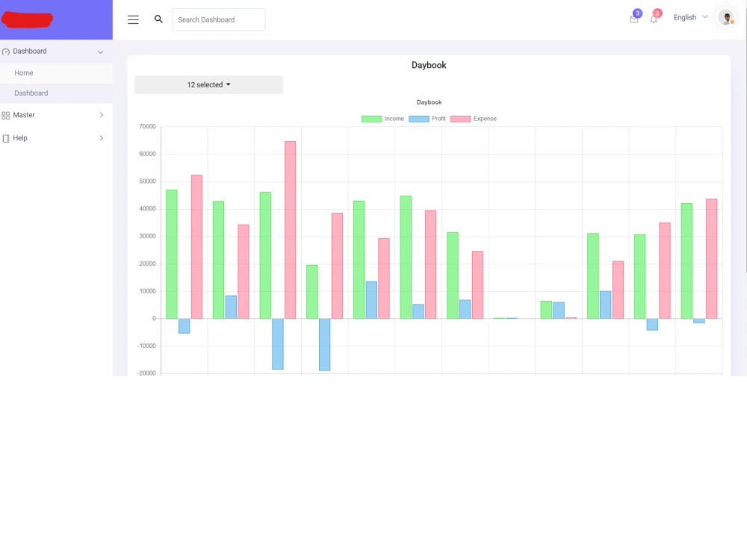The width and height of the screenshot is (747, 560).
Task: Open the English language dropdown
Action: 690,17
